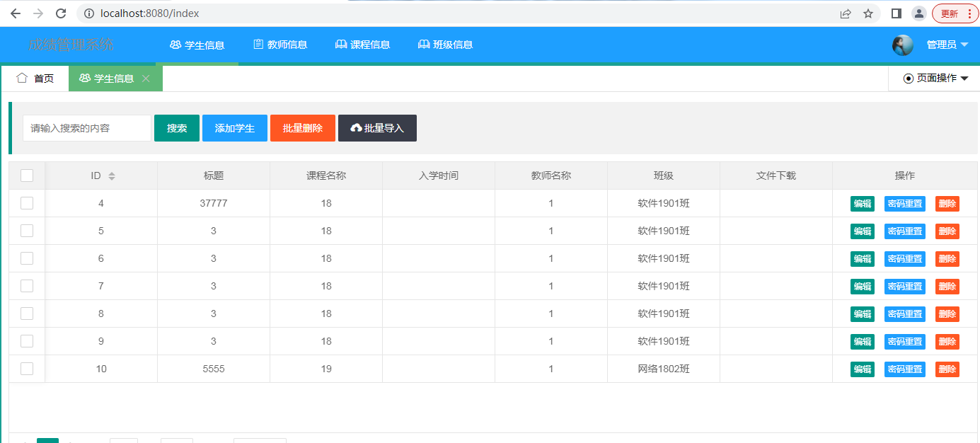Go back using the browser back arrow

[16, 13]
